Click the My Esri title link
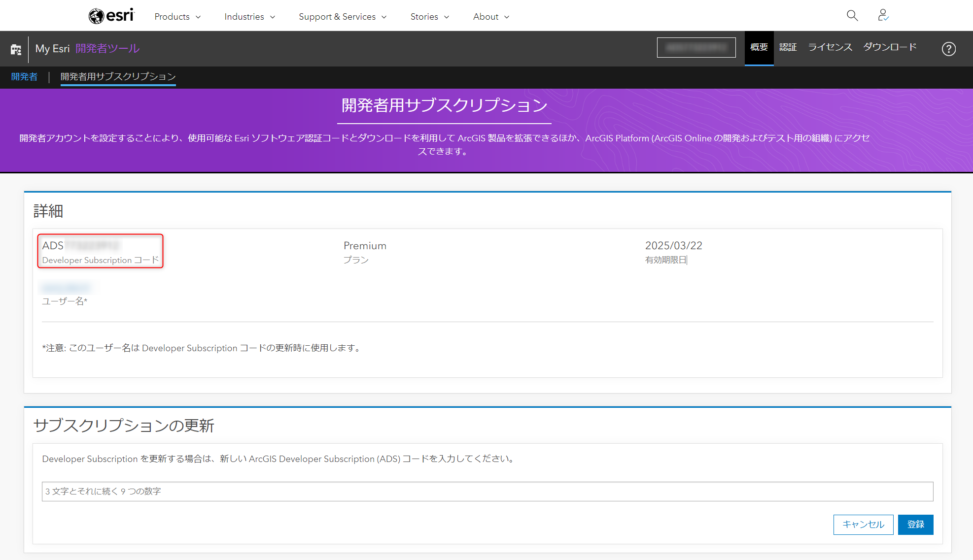 52,49
